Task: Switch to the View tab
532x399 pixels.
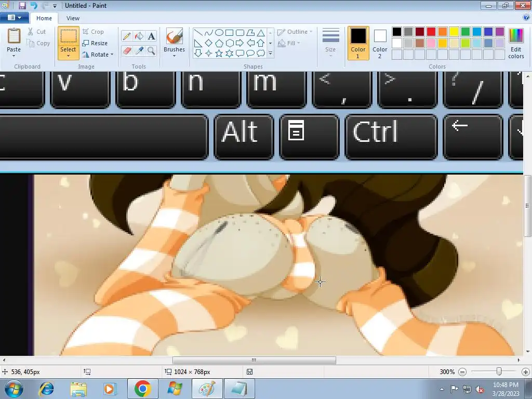Action: coord(73,18)
